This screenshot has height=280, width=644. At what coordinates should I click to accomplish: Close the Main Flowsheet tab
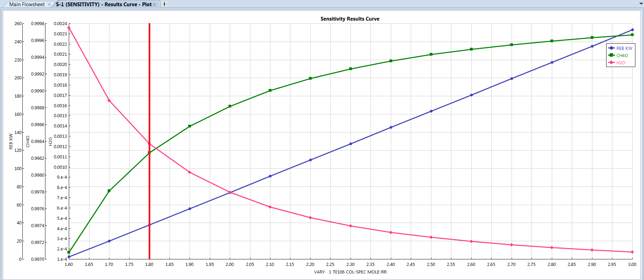pyautogui.click(x=49, y=4)
